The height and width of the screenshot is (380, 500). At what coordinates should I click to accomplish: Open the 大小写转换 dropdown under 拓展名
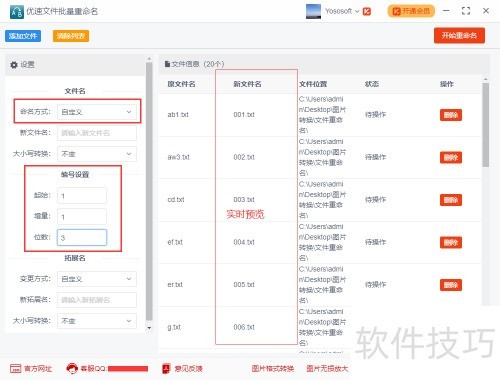click(97, 321)
